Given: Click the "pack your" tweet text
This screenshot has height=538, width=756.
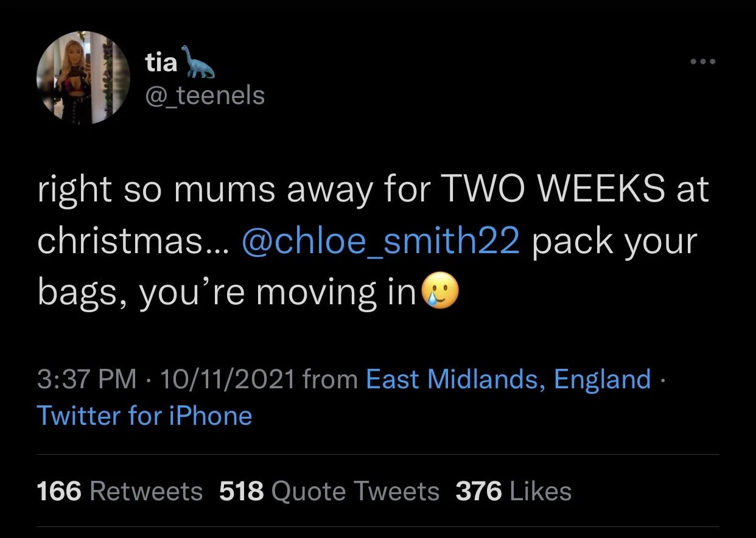Looking at the screenshot, I should coord(614,242).
